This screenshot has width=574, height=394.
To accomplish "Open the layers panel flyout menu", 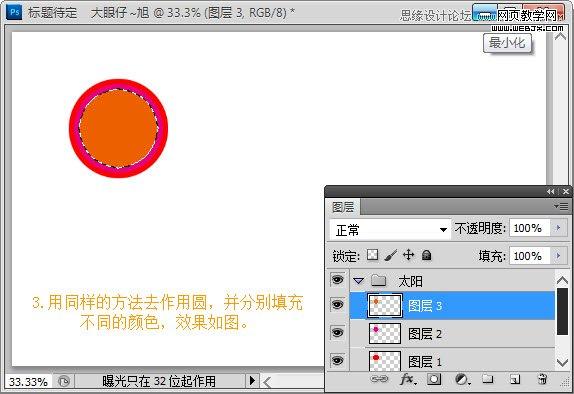I will 561,207.
